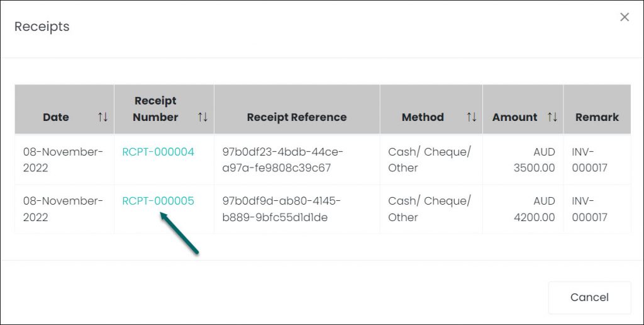Select reference 97b0df9d-ab80-4145 cell
Screen dimensions: 644x325
(297, 209)
